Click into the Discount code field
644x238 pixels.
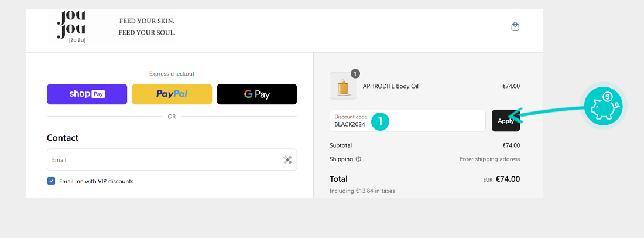[x=407, y=121]
